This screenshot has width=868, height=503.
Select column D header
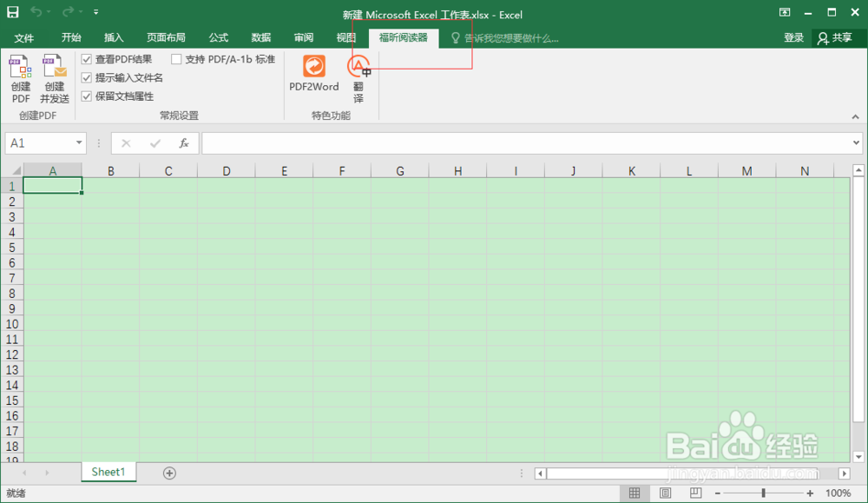click(x=227, y=170)
